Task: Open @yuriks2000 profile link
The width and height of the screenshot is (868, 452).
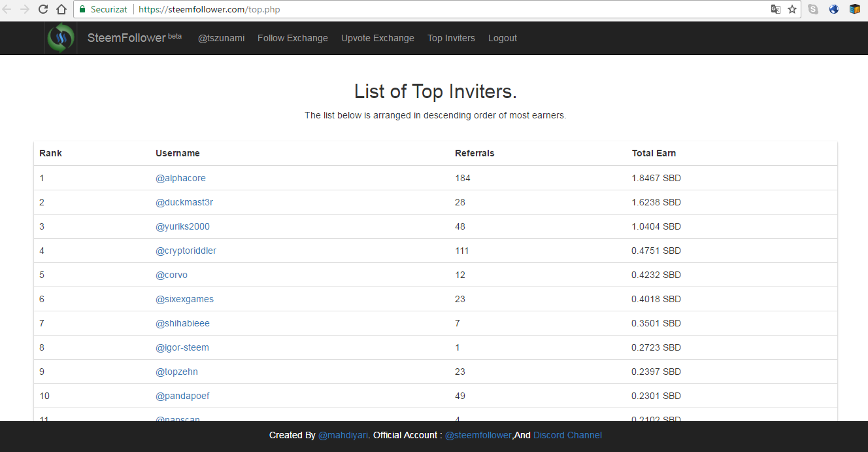Action: [182, 226]
